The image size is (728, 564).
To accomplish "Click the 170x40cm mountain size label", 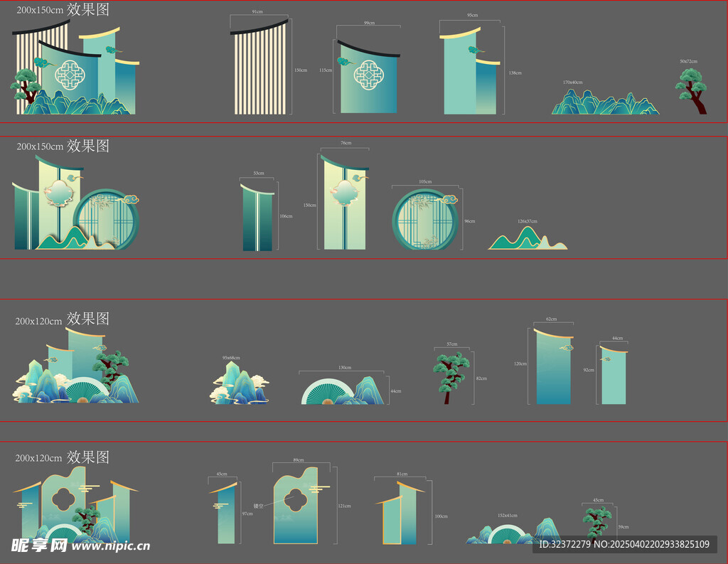I will 572,83.
